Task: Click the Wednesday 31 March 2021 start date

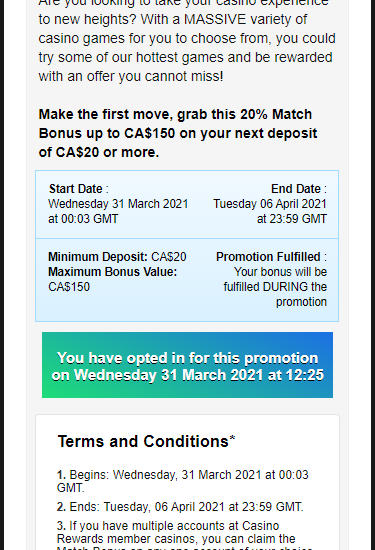Action: [x=118, y=204]
